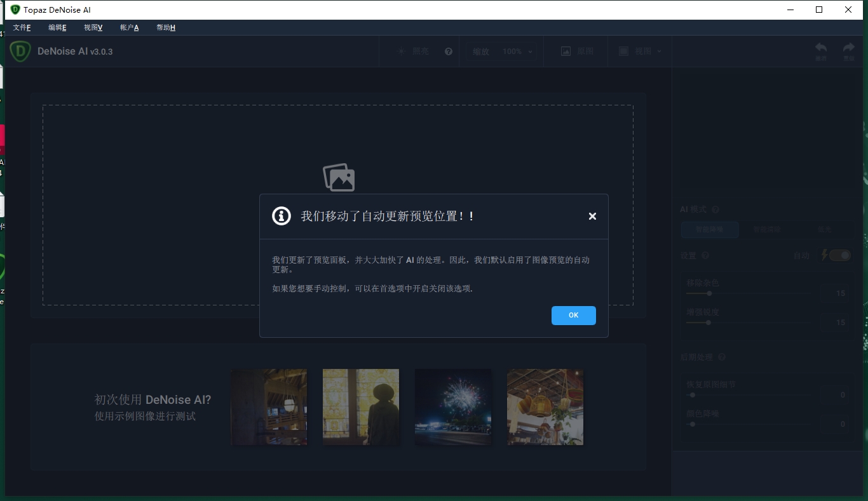Open the 文件 menu
The height and width of the screenshot is (501, 868).
22,27
